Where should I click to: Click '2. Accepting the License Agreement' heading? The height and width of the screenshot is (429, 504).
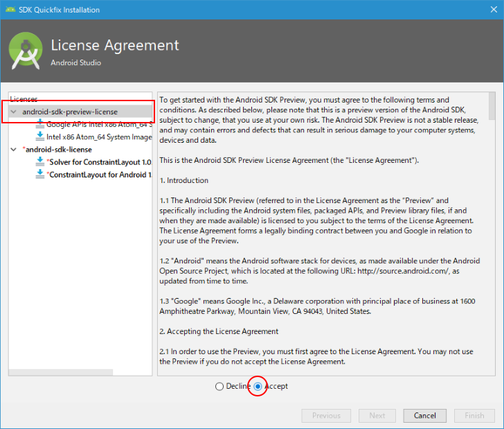219,331
